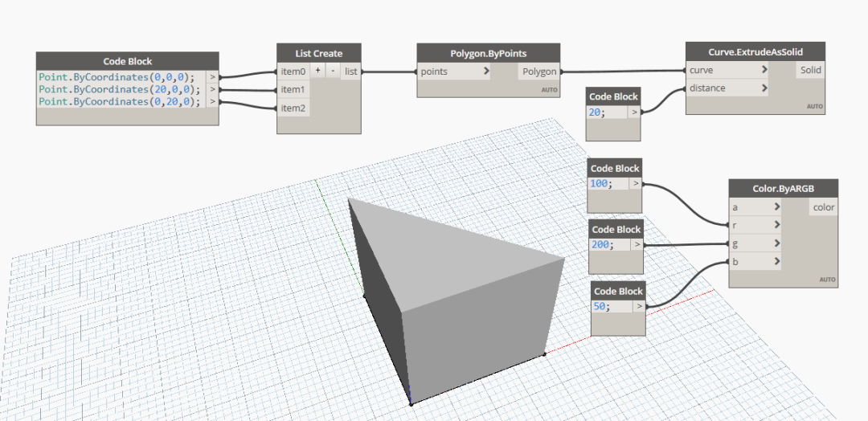Click output arrow of the 50; code block

click(639, 306)
